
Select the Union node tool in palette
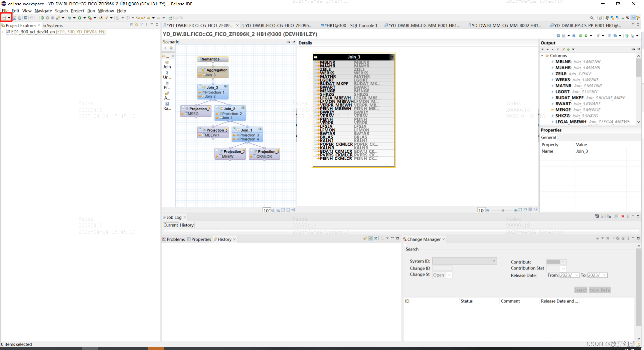[x=167, y=75]
